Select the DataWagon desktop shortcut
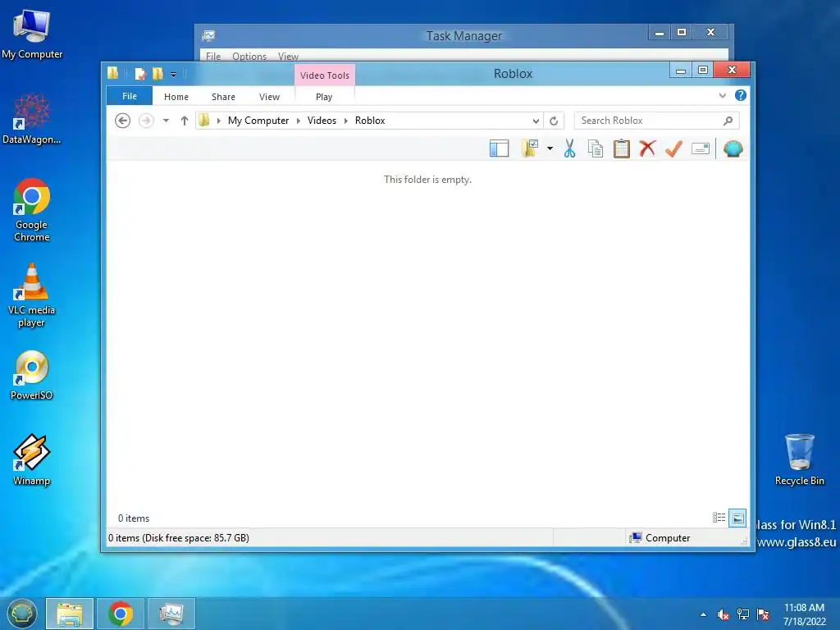The height and width of the screenshot is (630, 840). (32, 119)
